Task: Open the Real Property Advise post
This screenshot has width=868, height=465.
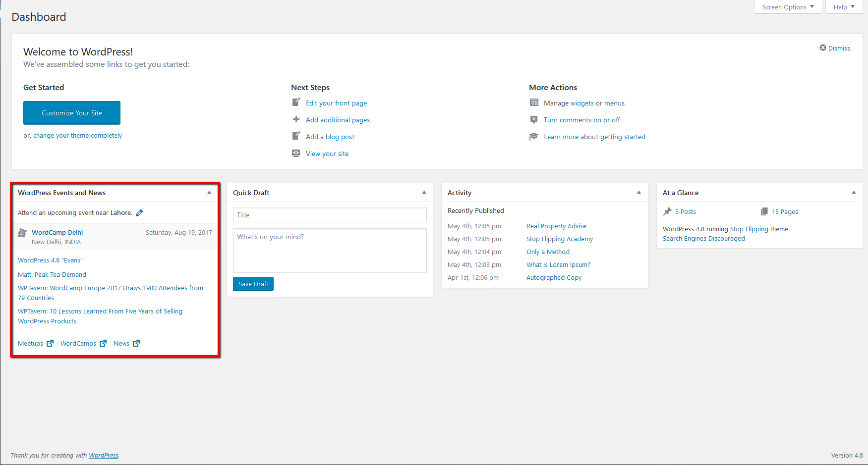Action: [x=556, y=226]
